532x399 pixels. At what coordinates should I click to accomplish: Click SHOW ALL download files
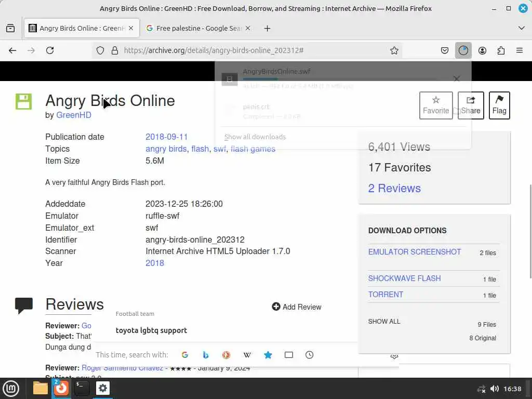click(384, 321)
